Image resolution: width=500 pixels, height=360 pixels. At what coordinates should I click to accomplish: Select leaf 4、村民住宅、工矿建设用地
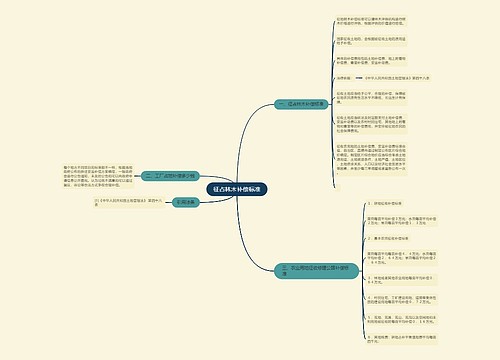[x=402, y=300]
